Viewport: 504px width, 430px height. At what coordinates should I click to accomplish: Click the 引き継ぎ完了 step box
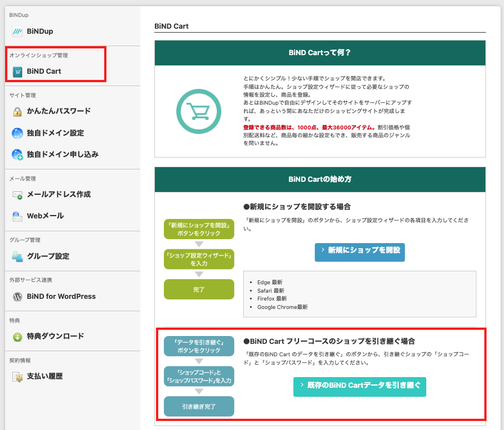pyautogui.click(x=199, y=406)
